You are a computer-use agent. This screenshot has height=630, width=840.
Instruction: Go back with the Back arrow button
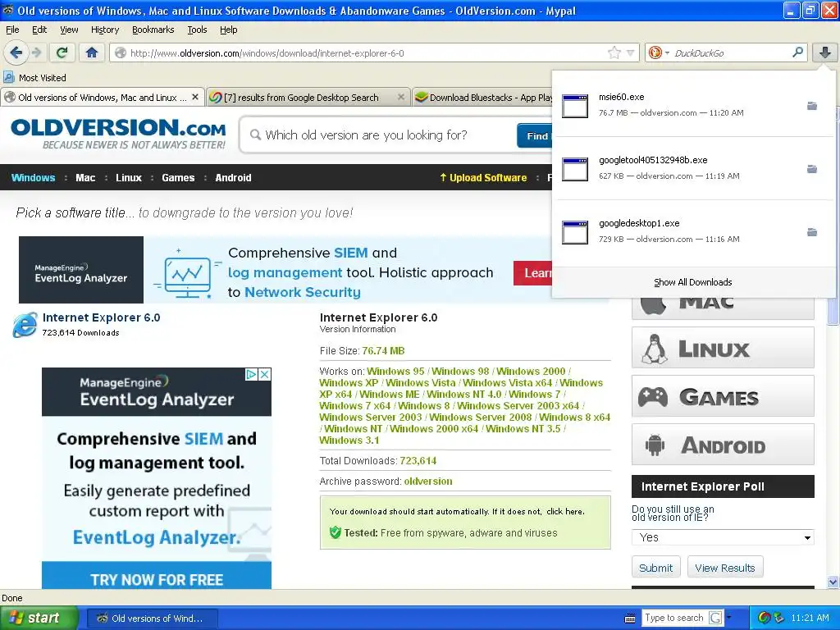coord(16,52)
